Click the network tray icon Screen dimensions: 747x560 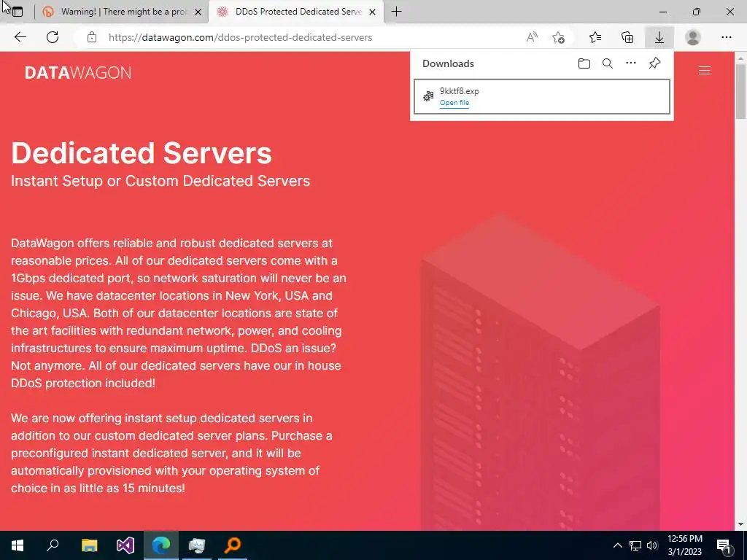[635, 545]
